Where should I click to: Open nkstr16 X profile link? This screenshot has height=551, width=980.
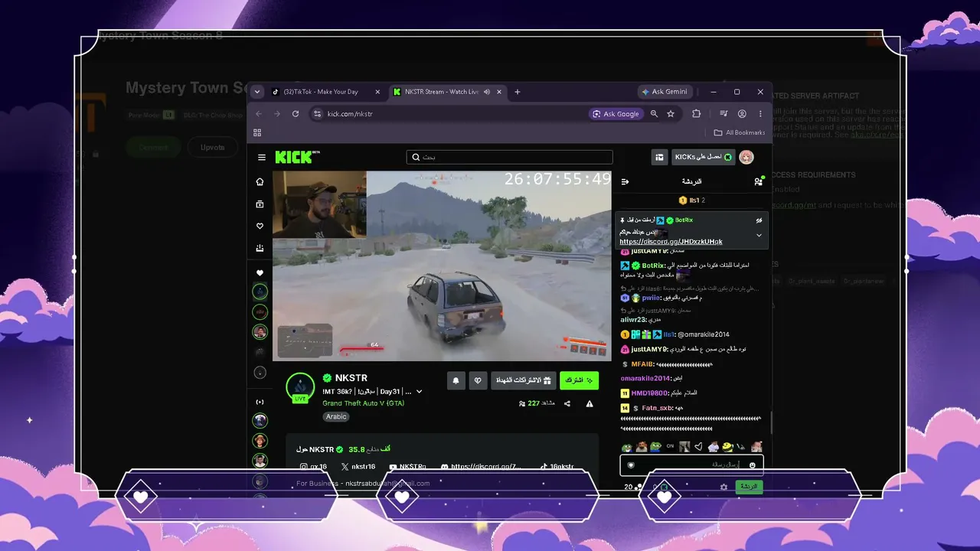pyautogui.click(x=358, y=467)
